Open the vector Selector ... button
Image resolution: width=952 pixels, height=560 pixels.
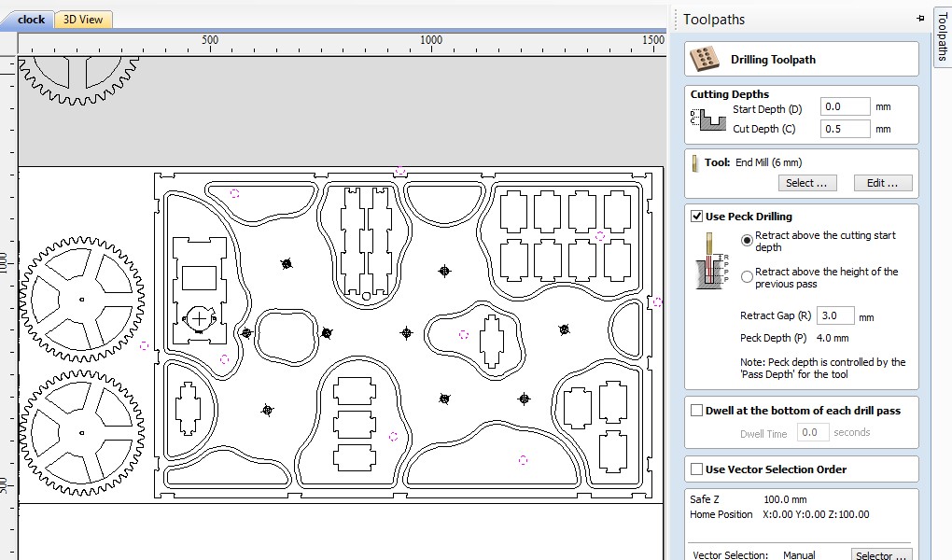(x=880, y=554)
